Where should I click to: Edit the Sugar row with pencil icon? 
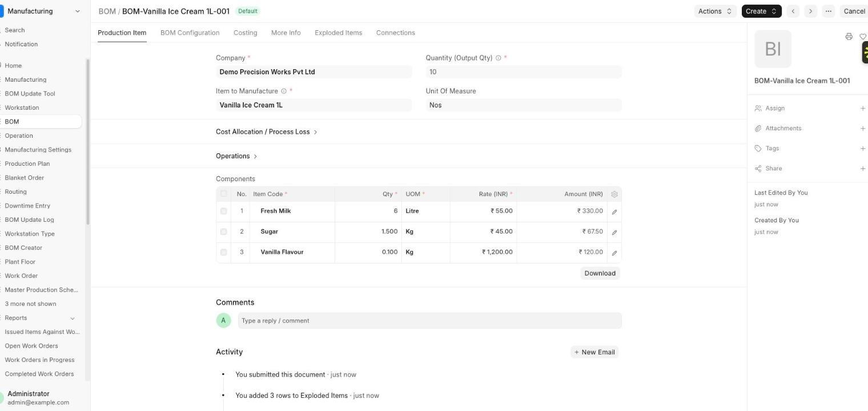point(614,232)
